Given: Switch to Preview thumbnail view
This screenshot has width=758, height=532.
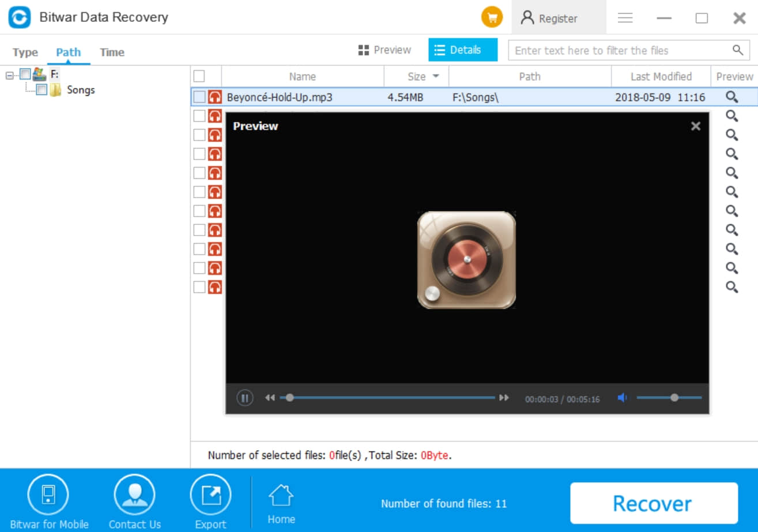Looking at the screenshot, I should [384, 50].
